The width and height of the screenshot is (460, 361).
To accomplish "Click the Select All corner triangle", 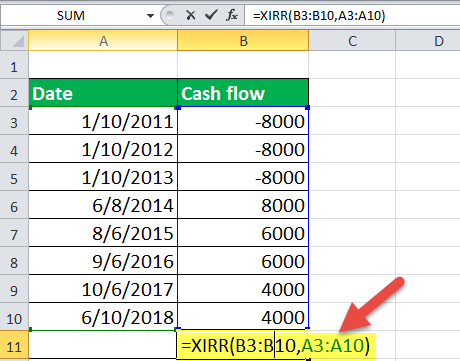I will point(14,41).
